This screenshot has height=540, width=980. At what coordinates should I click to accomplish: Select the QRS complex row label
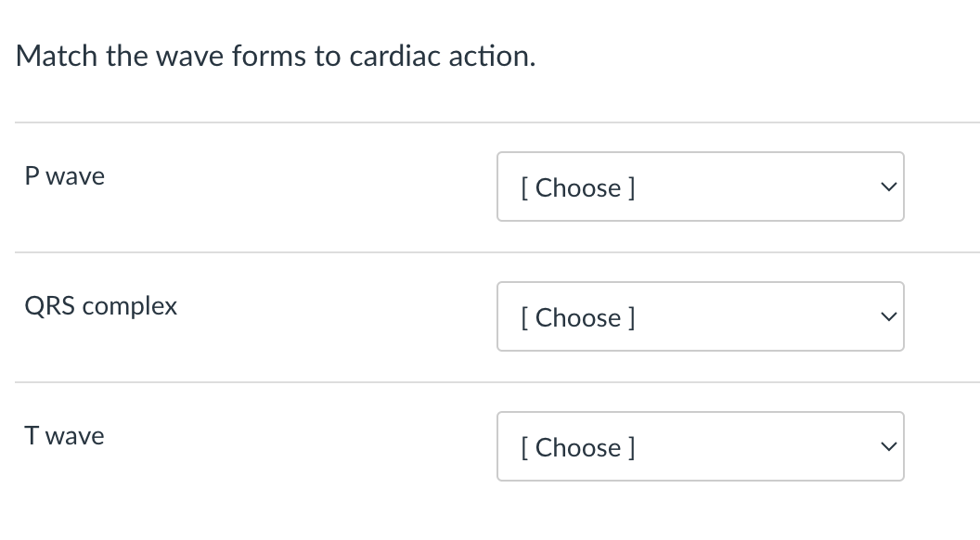click(100, 305)
